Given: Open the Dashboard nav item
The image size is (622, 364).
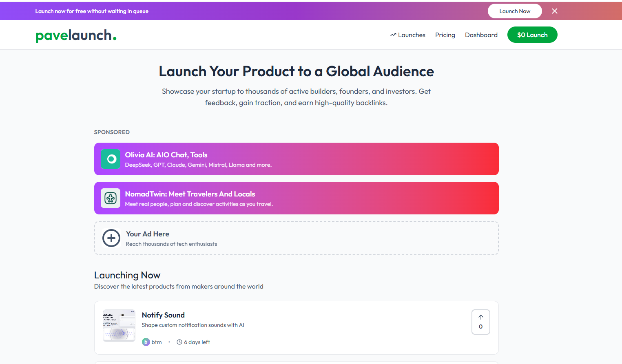Looking at the screenshot, I should point(481,35).
